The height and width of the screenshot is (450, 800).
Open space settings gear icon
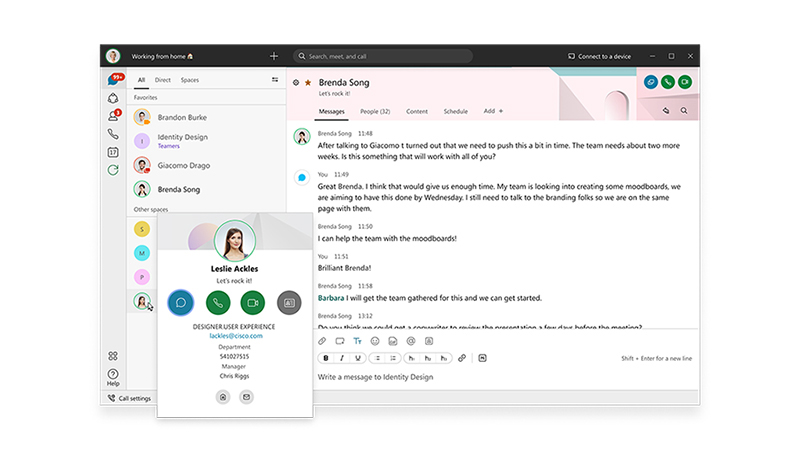tap(296, 82)
